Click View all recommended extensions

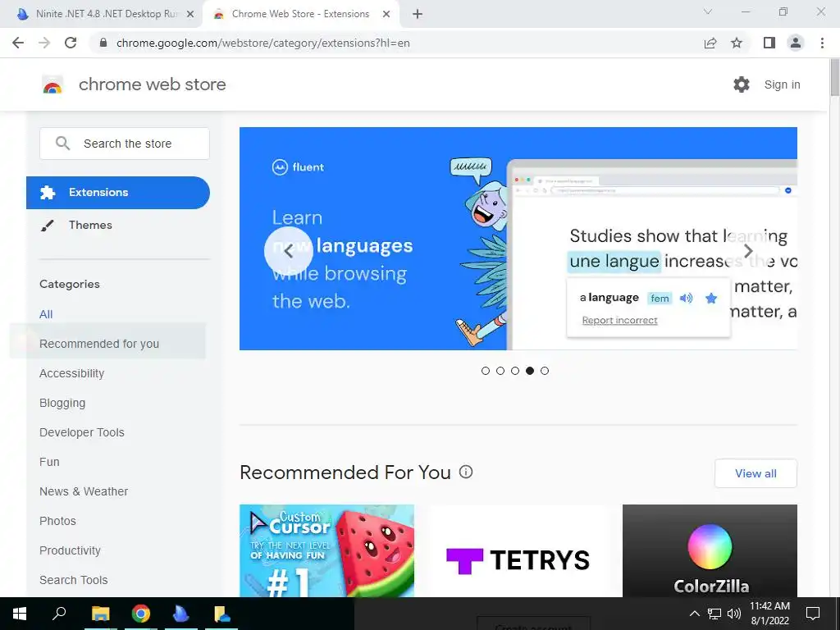(756, 473)
